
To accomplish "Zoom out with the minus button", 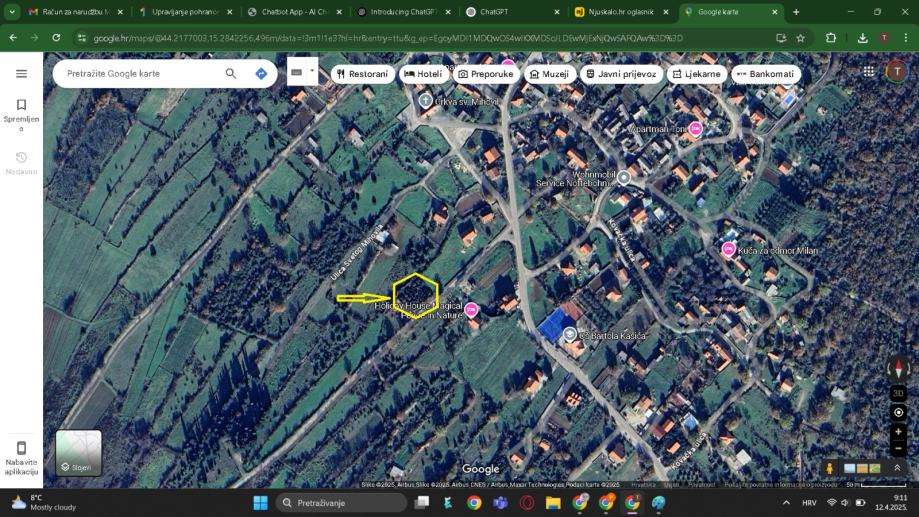I will [x=898, y=448].
